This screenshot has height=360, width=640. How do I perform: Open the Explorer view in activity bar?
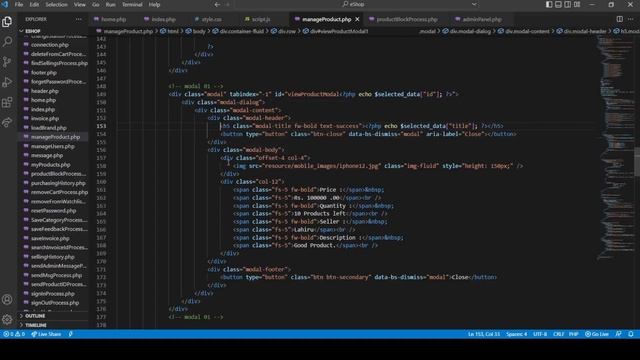coord(7,22)
